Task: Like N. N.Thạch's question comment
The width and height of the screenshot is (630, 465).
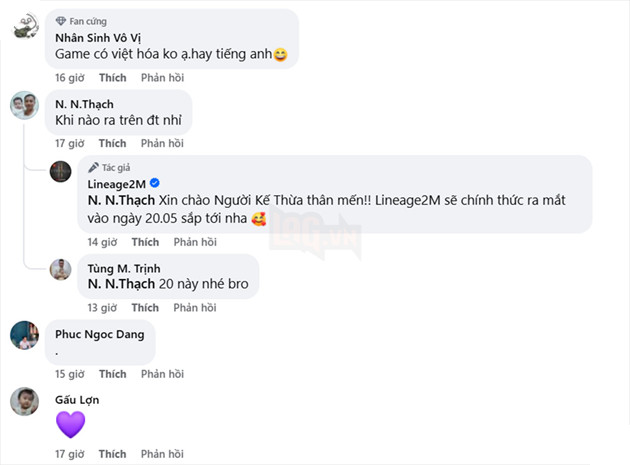Action: click(x=113, y=143)
